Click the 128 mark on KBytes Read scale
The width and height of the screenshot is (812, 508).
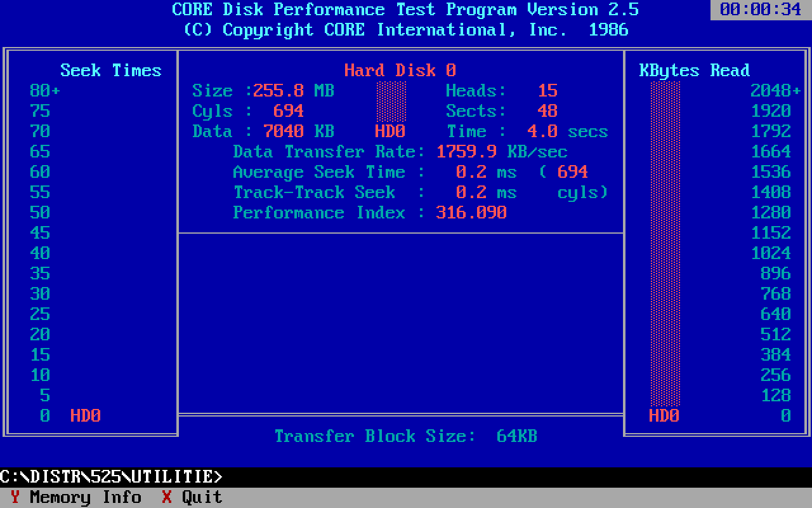(776, 396)
